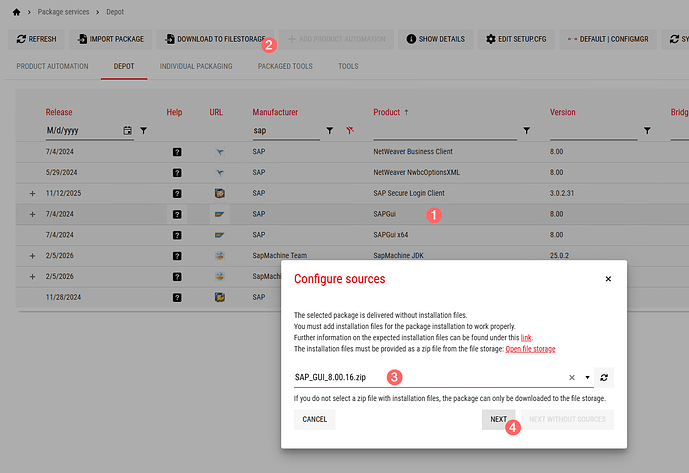Viewport: 689px width, 473px height.
Task: Click Next in Configure sources dialog
Action: click(x=498, y=419)
